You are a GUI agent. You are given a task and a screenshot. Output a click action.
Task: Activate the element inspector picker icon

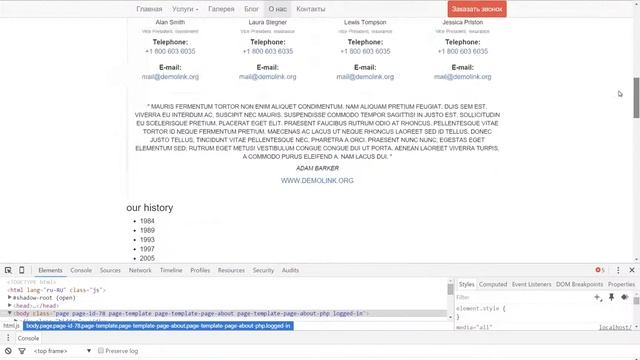(8, 270)
